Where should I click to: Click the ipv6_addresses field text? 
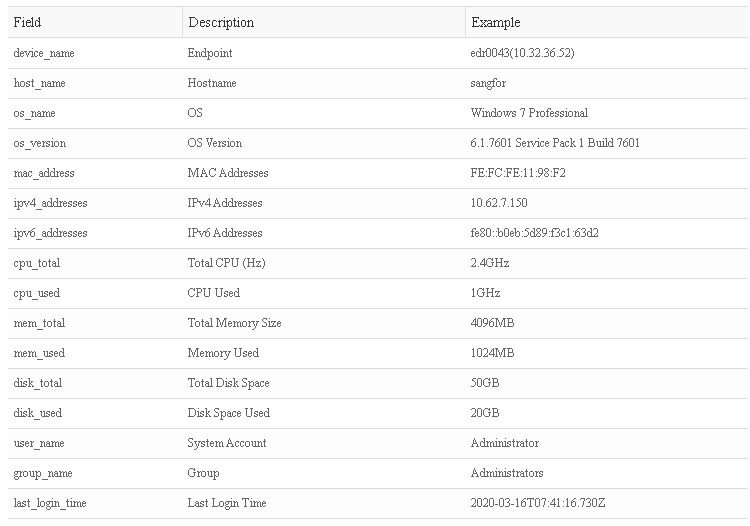51,233
